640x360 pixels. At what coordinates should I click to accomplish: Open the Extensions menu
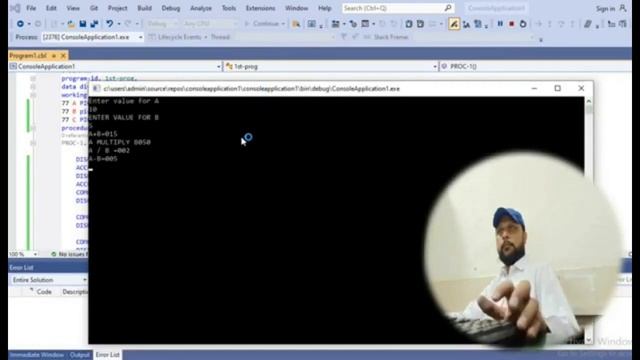point(260,8)
